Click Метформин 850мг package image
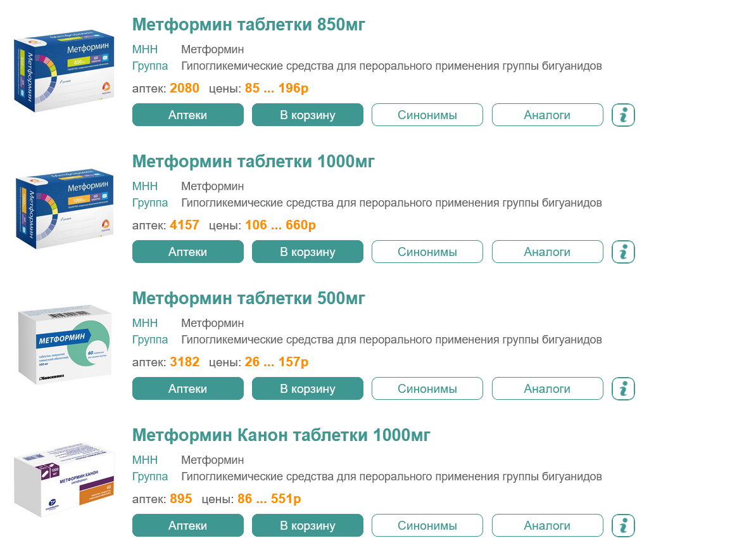The height and width of the screenshot is (550, 756). (x=64, y=71)
